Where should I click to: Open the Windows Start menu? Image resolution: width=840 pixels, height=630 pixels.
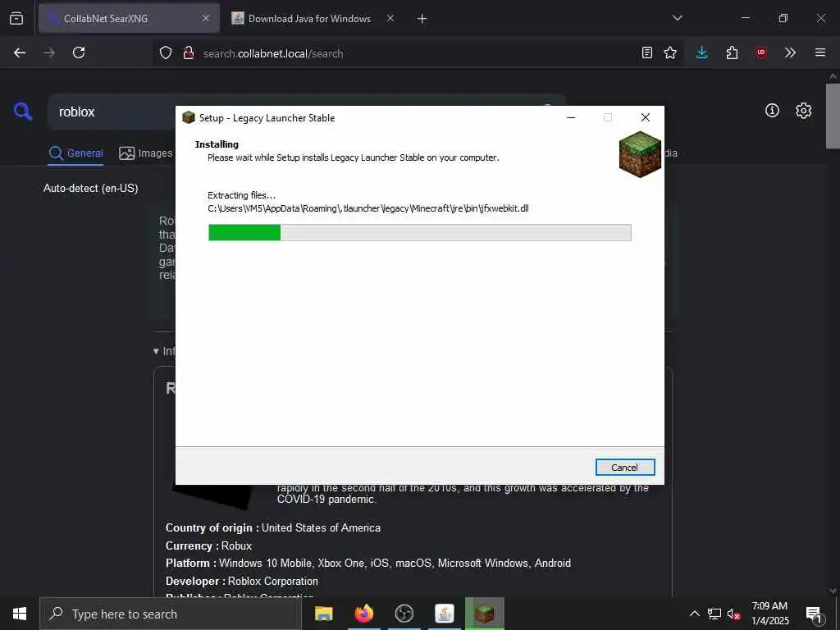pos(20,614)
